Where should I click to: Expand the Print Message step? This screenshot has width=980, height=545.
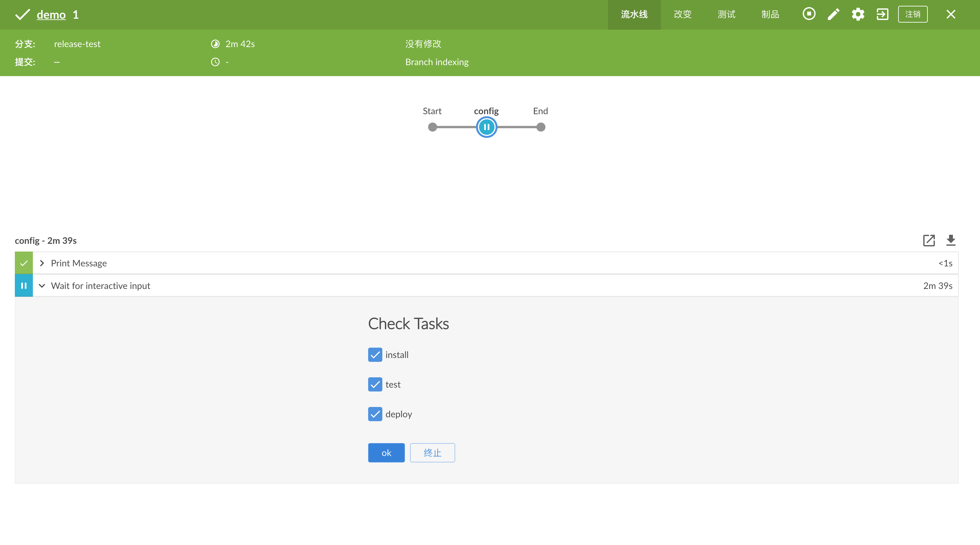[42, 263]
